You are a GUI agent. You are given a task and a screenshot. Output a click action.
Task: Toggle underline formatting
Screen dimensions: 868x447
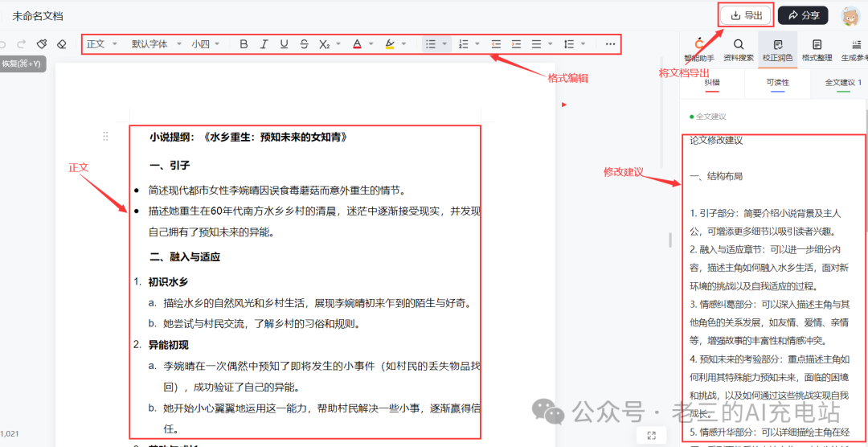coord(284,44)
